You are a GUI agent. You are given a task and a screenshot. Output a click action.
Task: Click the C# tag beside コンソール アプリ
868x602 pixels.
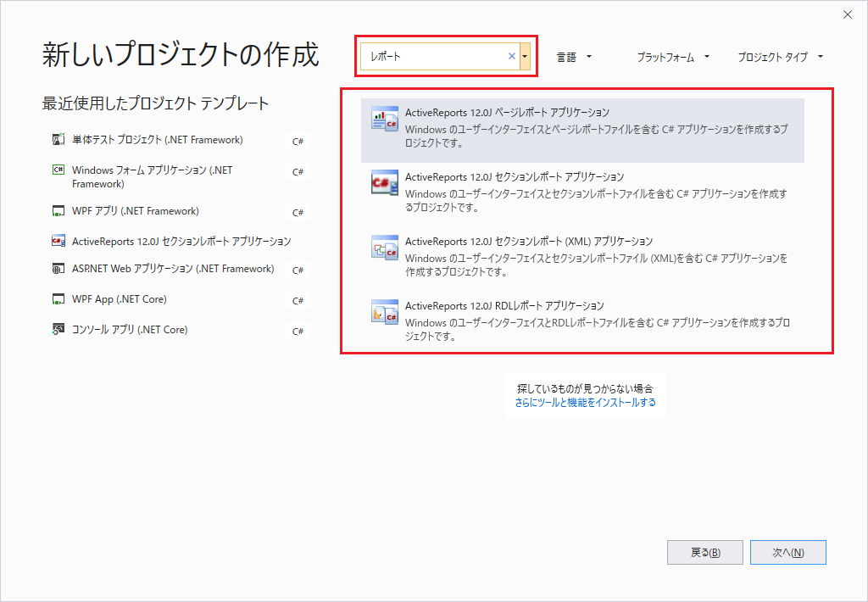[298, 332]
